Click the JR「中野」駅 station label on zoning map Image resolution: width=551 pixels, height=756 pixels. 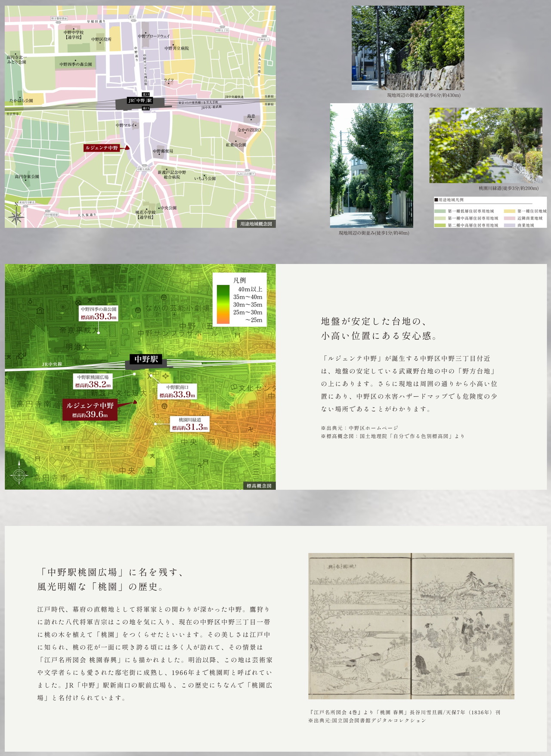click(x=139, y=101)
